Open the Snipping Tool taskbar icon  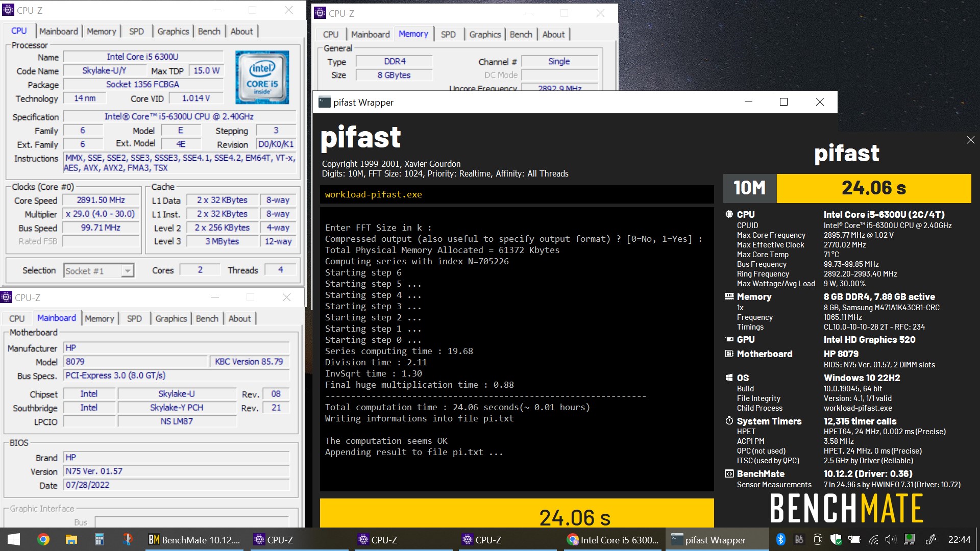coord(128,539)
